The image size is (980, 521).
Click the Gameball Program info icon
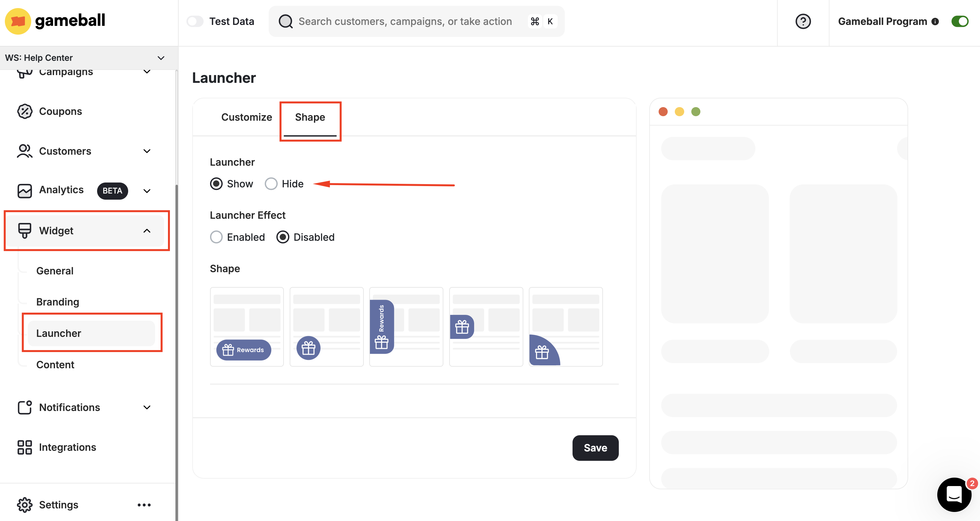point(935,22)
